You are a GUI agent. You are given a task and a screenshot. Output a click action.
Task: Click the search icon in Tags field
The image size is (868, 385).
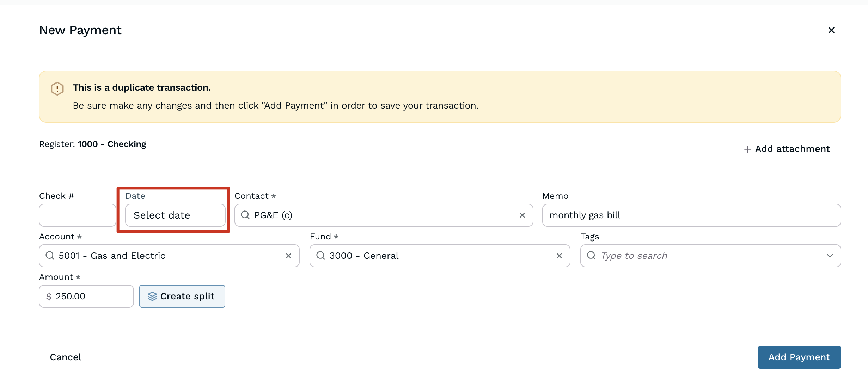tap(591, 256)
